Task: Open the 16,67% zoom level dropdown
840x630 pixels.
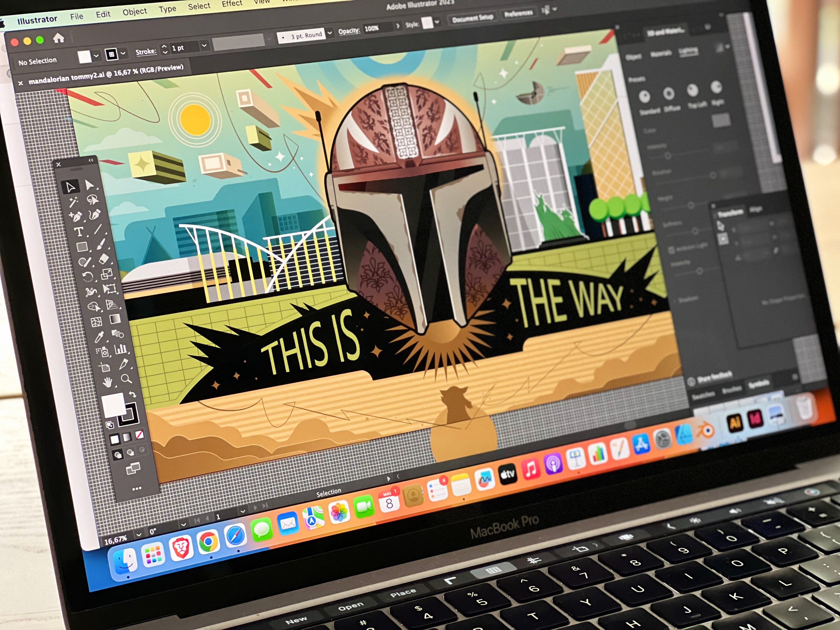Action: pyautogui.click(x=139, y=535)
